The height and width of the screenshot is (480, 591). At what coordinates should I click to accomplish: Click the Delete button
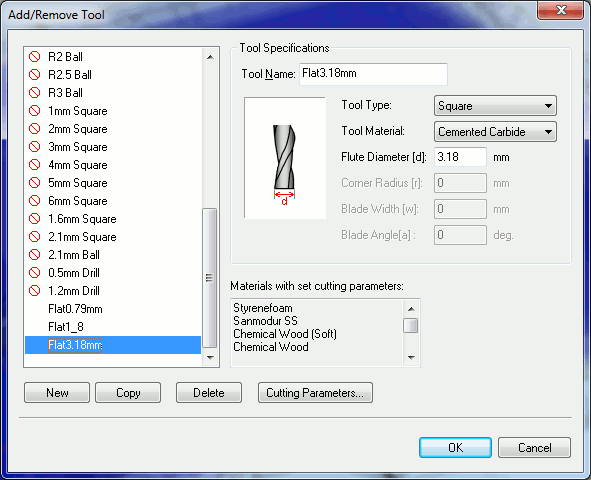[209, 393]
